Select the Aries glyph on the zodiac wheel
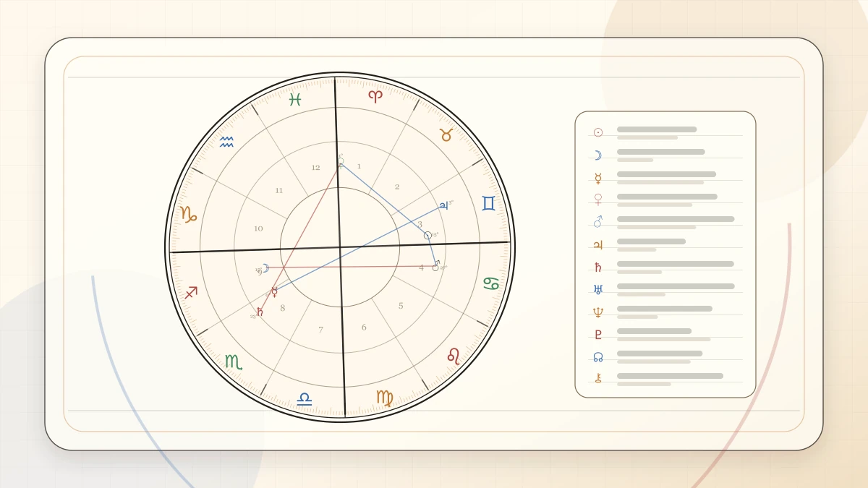 (x=375, y=96)
